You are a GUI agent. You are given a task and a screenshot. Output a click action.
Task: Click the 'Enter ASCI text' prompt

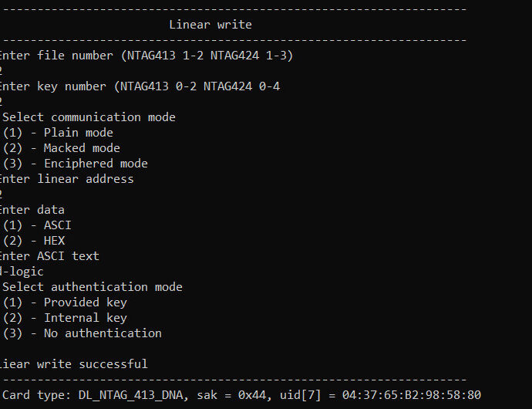pyautogui.click(x=49, y=256)
